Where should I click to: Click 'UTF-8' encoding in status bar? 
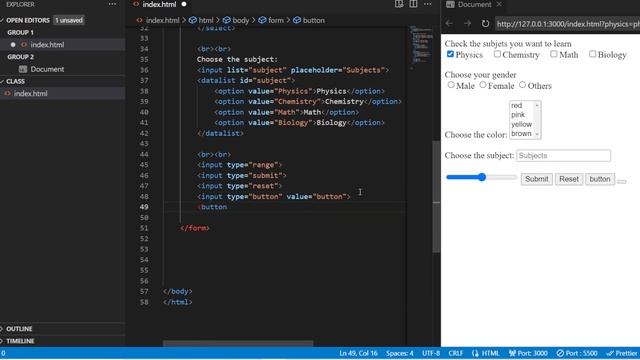pos(431,353)
